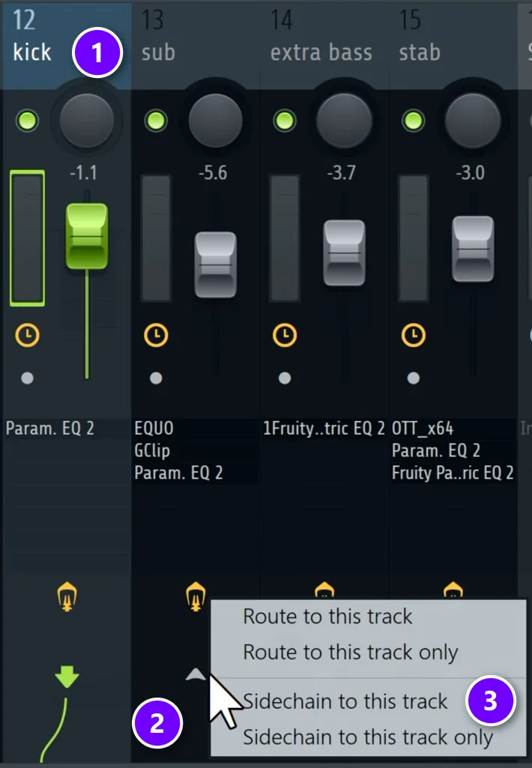The width and height of the screenshot is (532, 768).
Task: Click the stab track volume fader
Action: pos(474,249)
